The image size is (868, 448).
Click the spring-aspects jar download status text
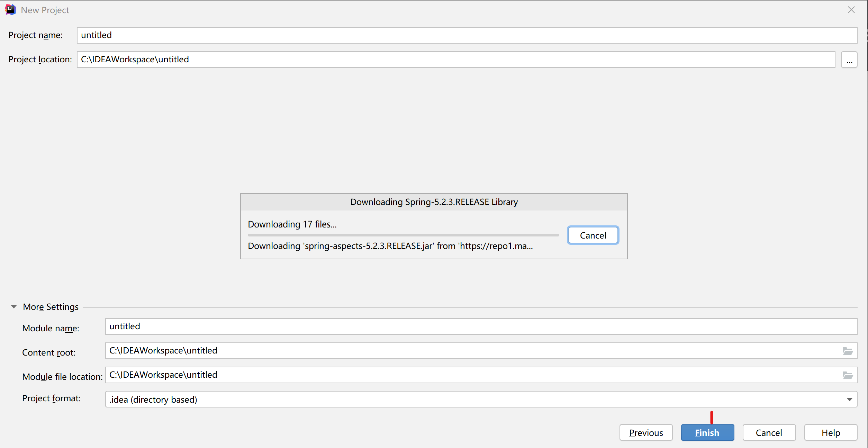coord(390,246)
